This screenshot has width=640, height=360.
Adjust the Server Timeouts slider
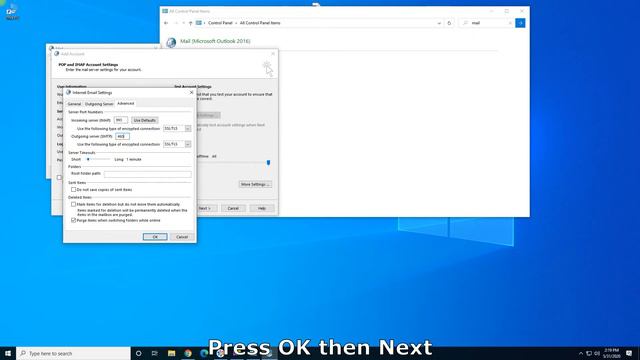[88, 159]
